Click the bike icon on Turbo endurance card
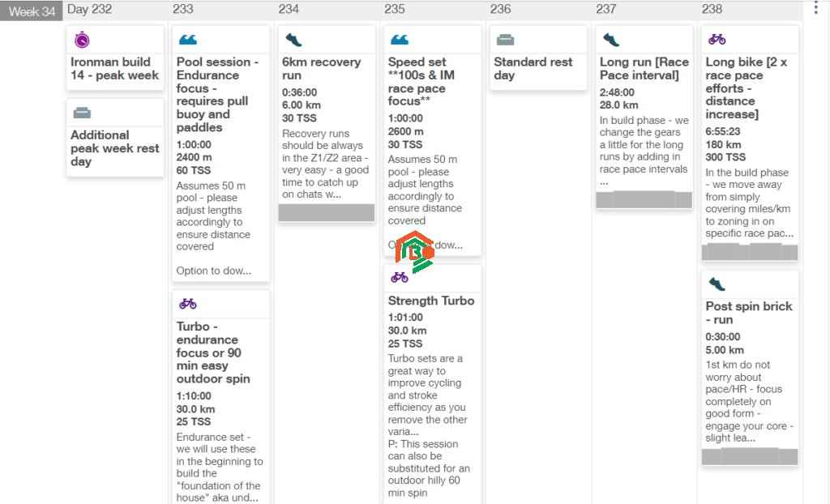This screenshot has height=504, width=830. (x=188, y=304)
